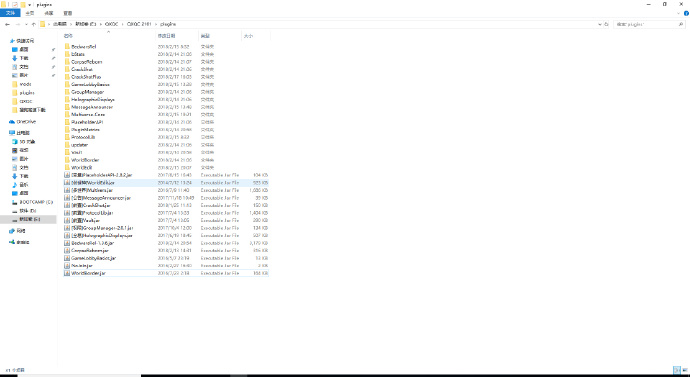This screenshot has width=690, height=377.
Task: Open Music folder in sidebar
Action: [20, 185]
